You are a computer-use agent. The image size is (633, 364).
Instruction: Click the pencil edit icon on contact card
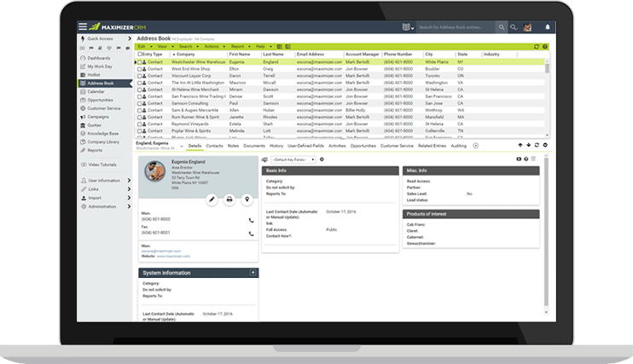[x=212, y=199]
